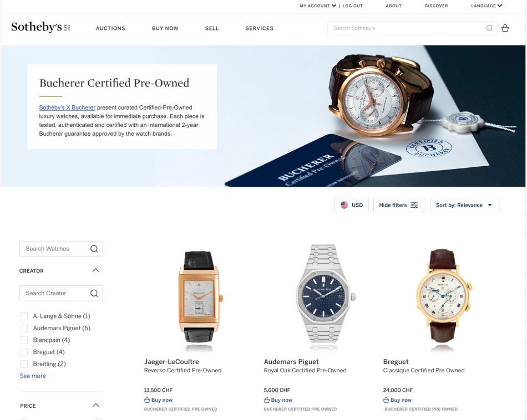Screen dimensions: 527x420
Task: Collapse the PRICE filter section
Action: [x=96, y=405]
